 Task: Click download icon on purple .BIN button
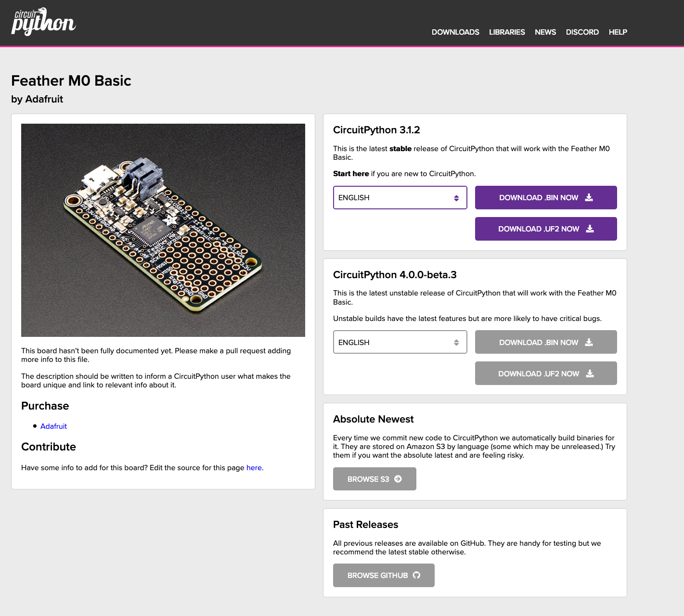(589, 197)
